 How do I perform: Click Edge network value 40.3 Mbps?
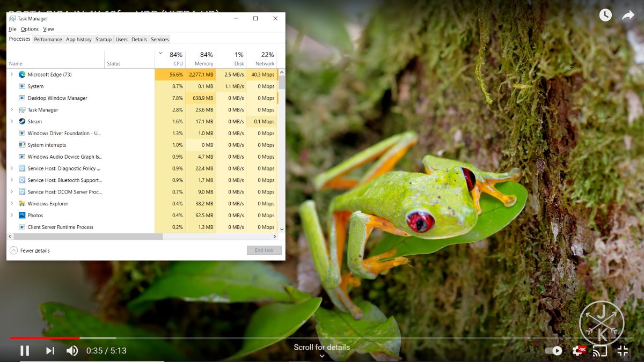(x=262, y=75)
